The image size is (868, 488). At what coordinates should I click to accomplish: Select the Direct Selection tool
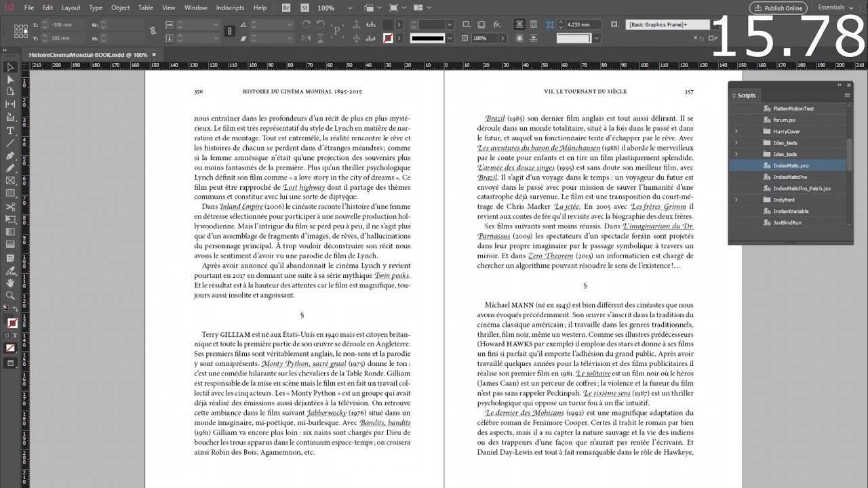10,79
